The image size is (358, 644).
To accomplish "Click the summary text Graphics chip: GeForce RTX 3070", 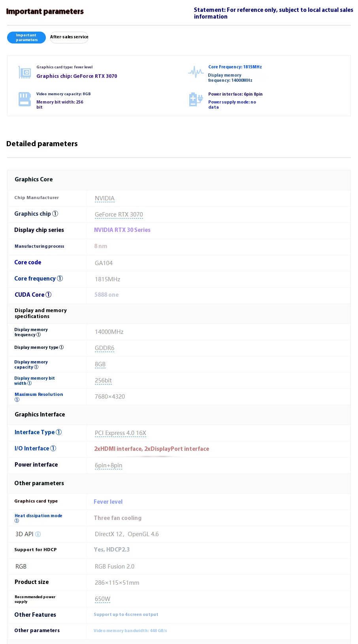I will [77, 76].
